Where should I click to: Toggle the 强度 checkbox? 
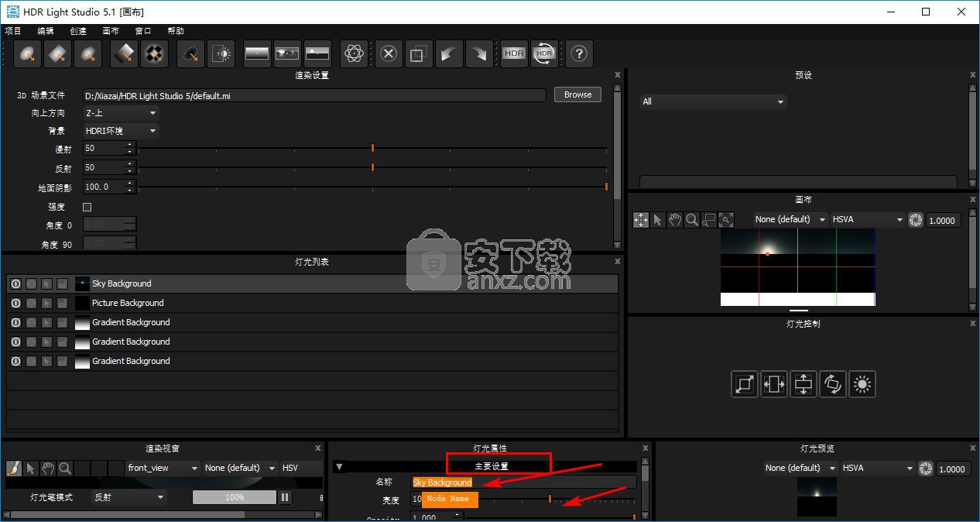pyautogui.click(x=87, y=207)
